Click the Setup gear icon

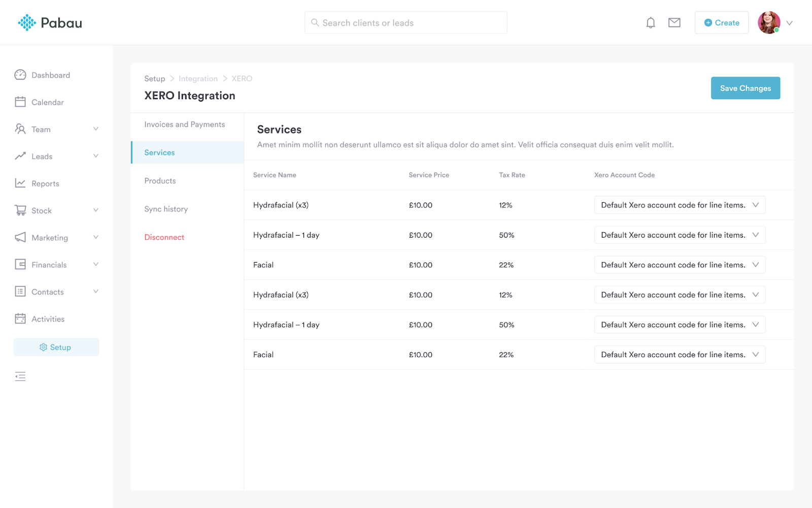pos(43,347)
